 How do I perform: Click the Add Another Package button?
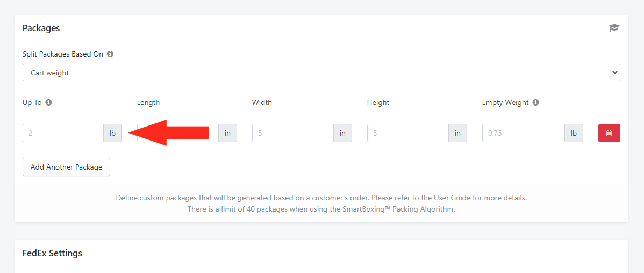pyautogui.click(x=66, y=167)
